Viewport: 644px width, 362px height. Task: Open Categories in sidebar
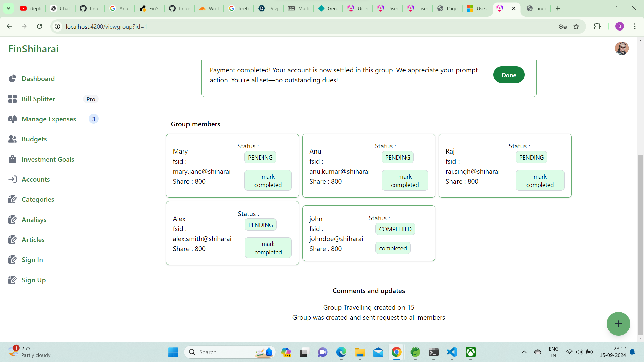coord(38,199)
